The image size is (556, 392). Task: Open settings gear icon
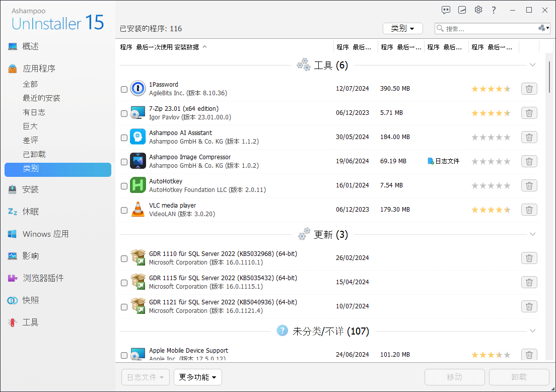point(478,10)
